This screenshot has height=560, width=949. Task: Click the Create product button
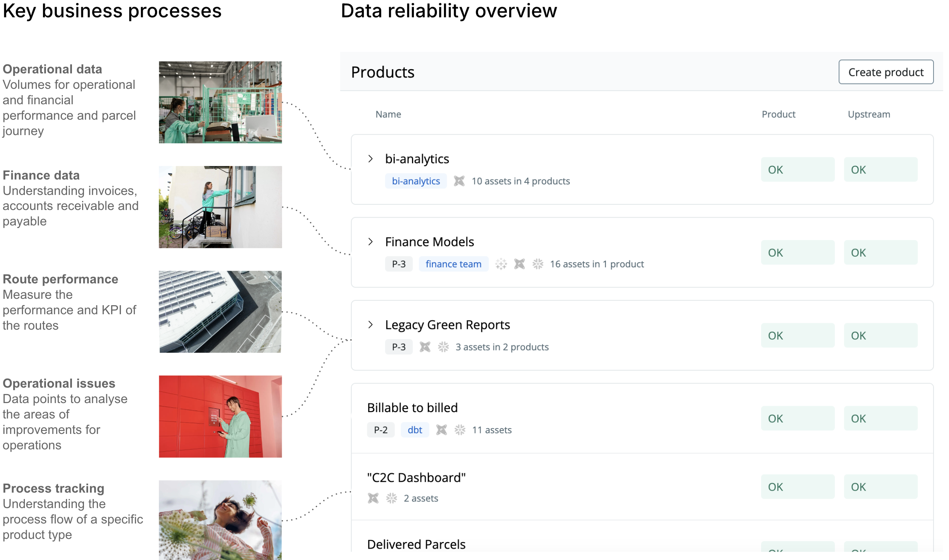pyautogui.click(x=886, y=72)
